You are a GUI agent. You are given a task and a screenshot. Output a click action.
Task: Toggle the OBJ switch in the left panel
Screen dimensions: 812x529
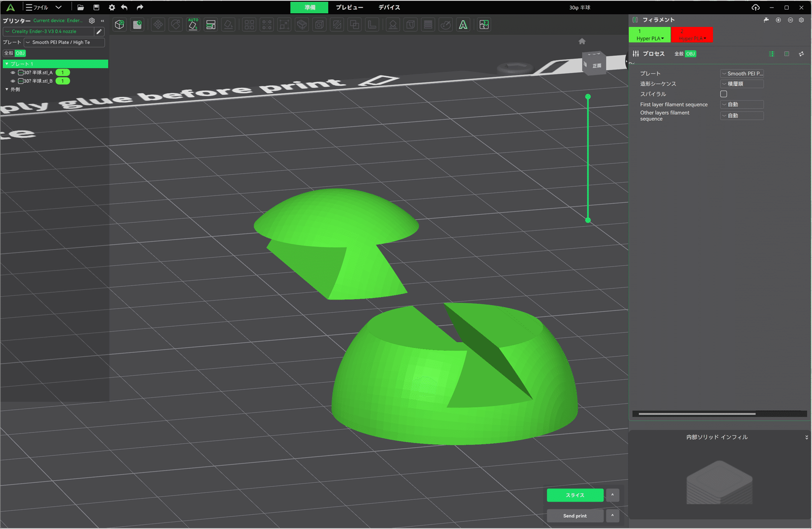point(20,53)
